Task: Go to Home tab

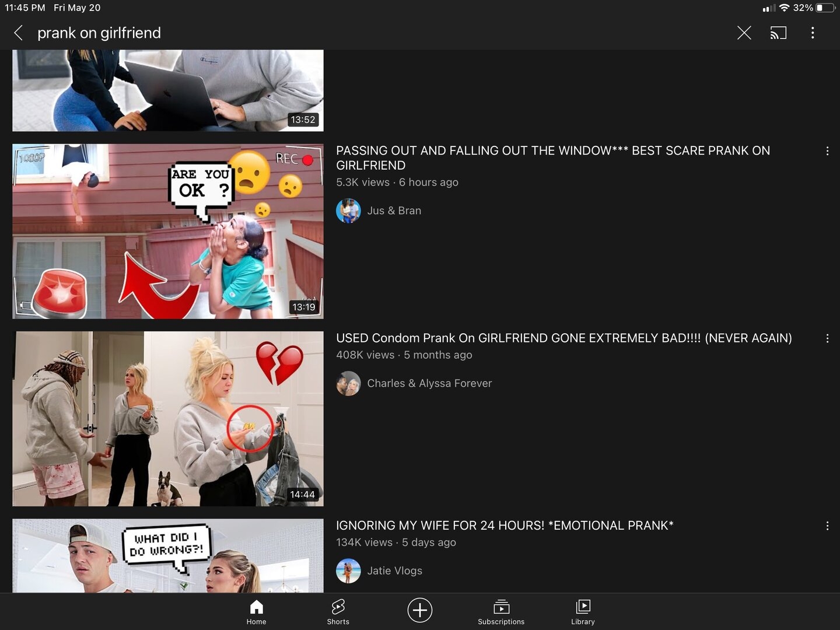Action: 256,612
